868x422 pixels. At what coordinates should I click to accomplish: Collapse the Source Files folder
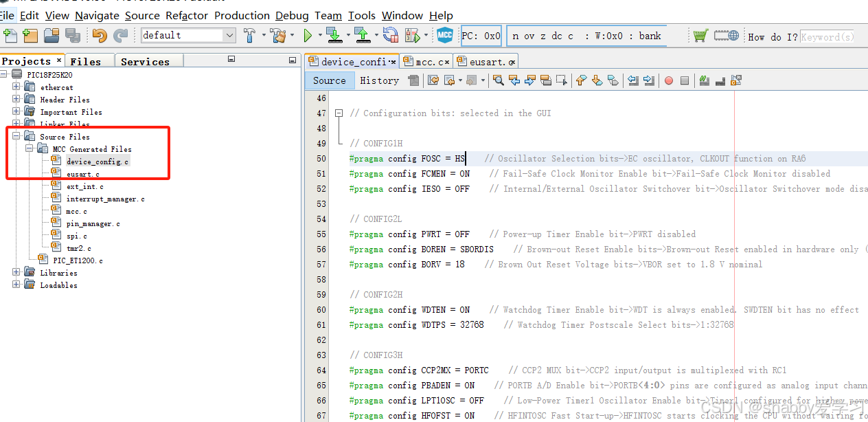(x=16, y=136)
